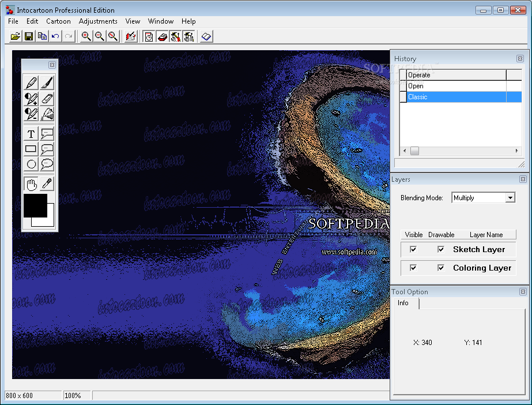Image resolution: width=532 pixels, height=405 pixels.
Task: Toggle the Layers panel stack icon
Action: click(x=162, y=36)
